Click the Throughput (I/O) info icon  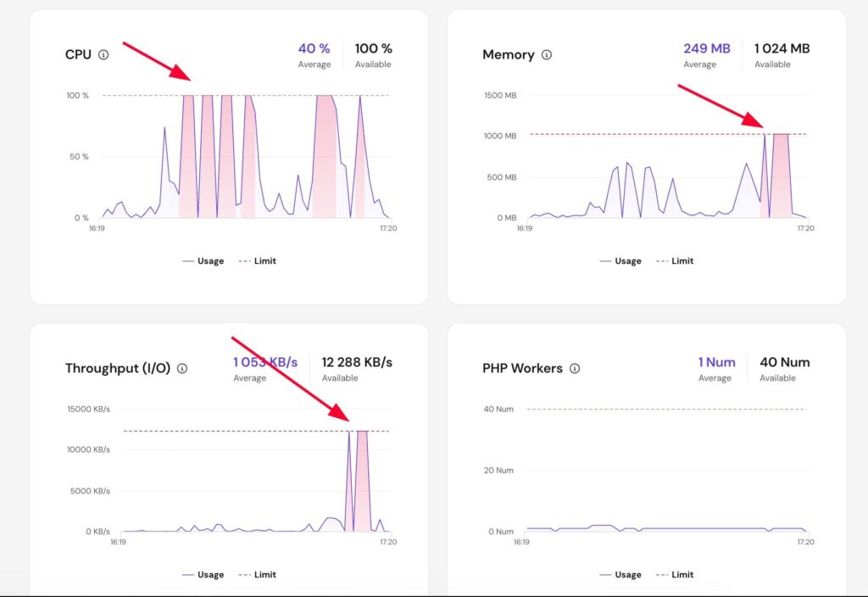[x=182, y=369]
